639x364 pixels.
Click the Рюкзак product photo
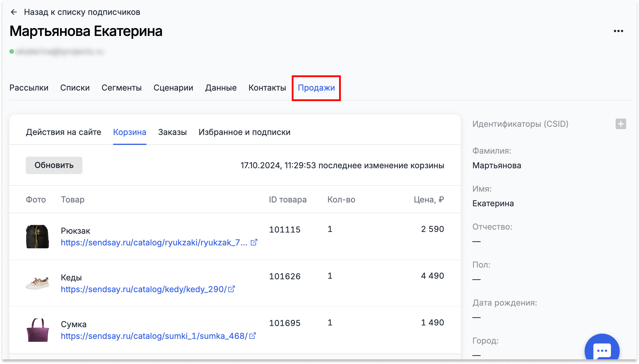click(37, 237)
